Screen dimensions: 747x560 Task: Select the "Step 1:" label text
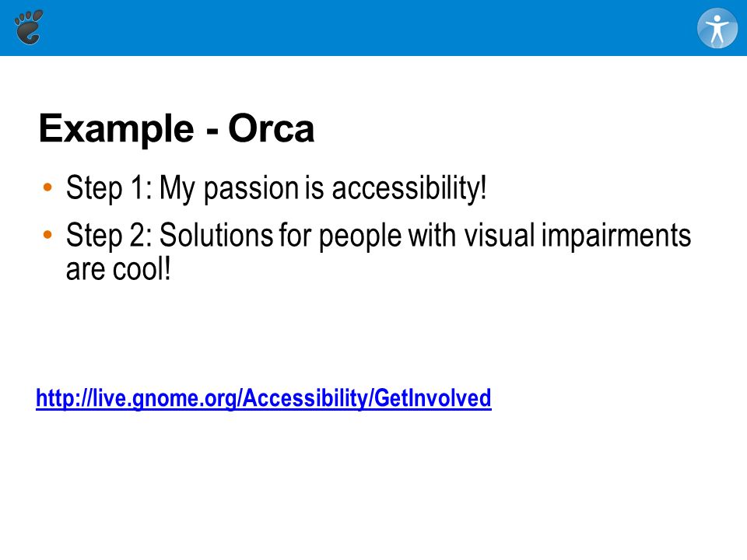click(109, 188)
